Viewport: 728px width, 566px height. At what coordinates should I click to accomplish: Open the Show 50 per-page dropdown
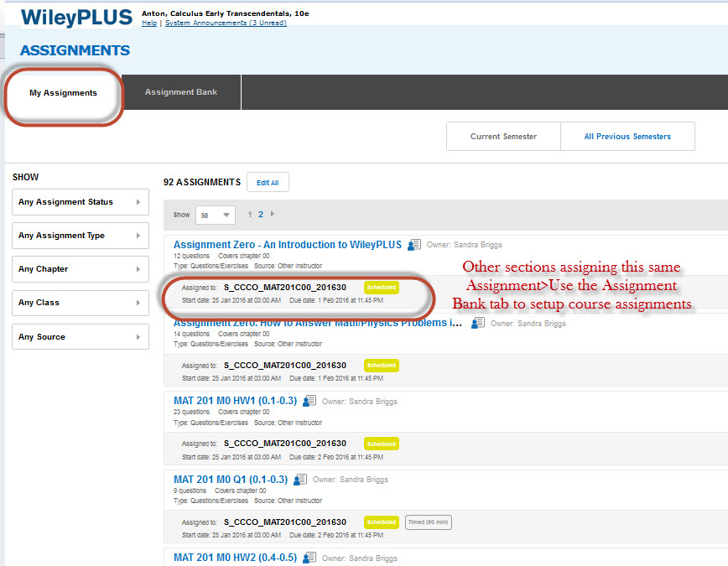[x=216, y=215]
